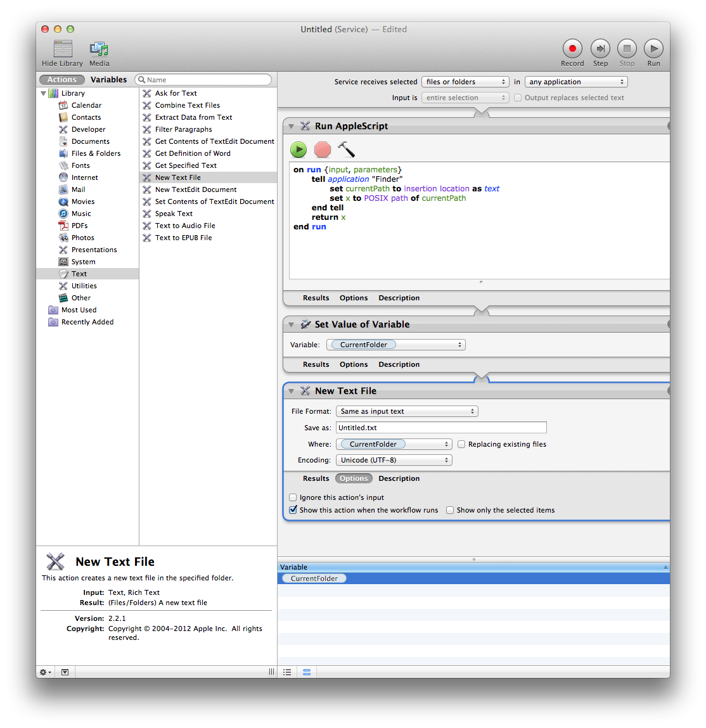
Task: Compile the AppleScript with hammer icon
Action: pyautogui.click(x=346, y=150)
